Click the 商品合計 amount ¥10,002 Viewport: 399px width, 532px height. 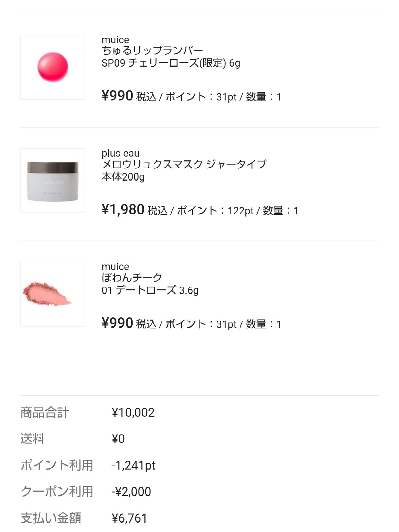pos(133,413)
